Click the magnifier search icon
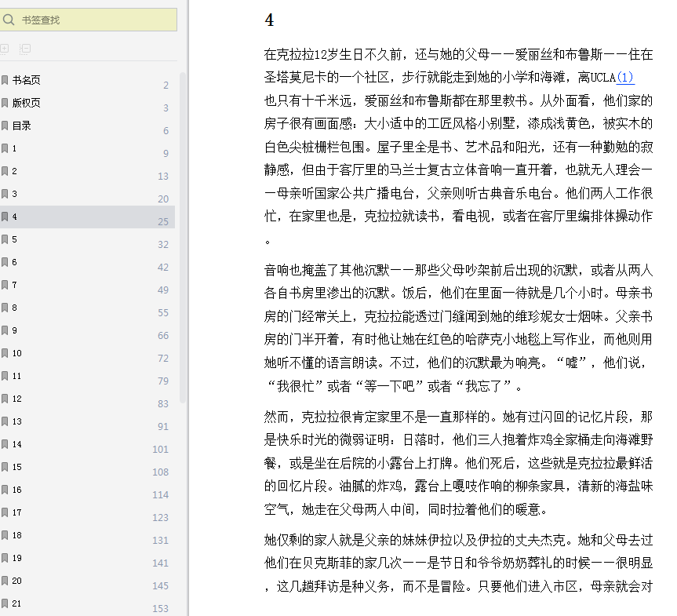677x616 pixels. 8,20
